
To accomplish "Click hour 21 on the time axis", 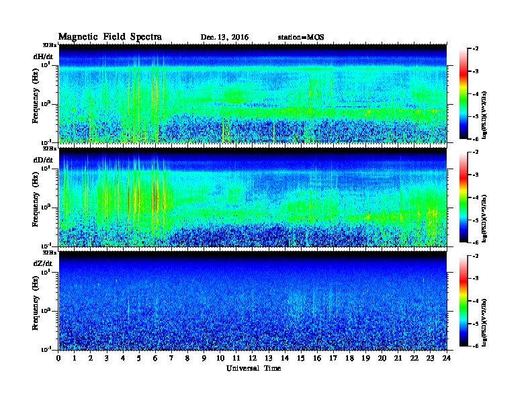I will pyautogui.click(x=398, y=359).
